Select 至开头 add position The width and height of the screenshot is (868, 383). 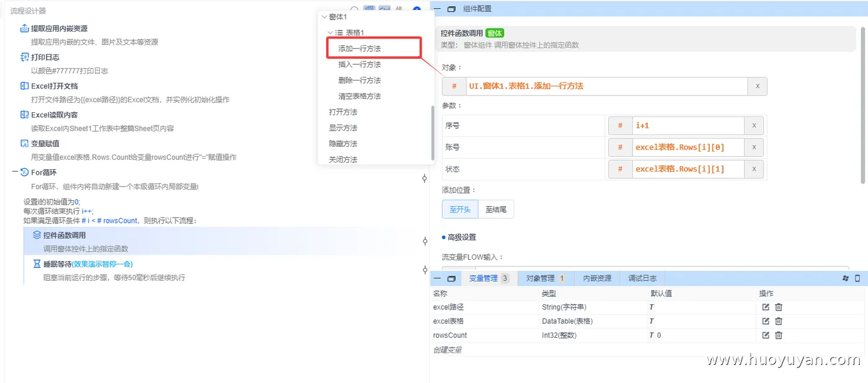pyautogui.click(x=460, y=209)
